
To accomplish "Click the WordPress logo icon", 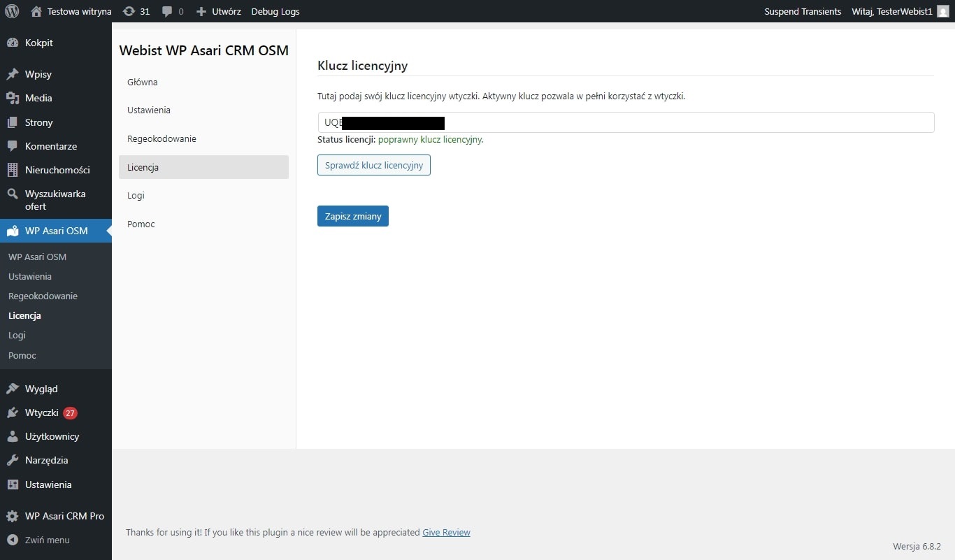I will [12, 11].
